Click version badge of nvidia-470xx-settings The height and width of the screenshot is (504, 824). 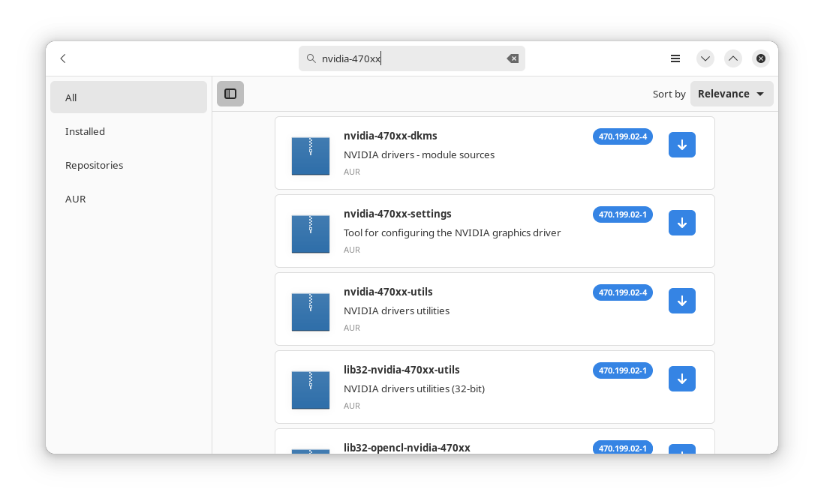[x=623, y=214]
